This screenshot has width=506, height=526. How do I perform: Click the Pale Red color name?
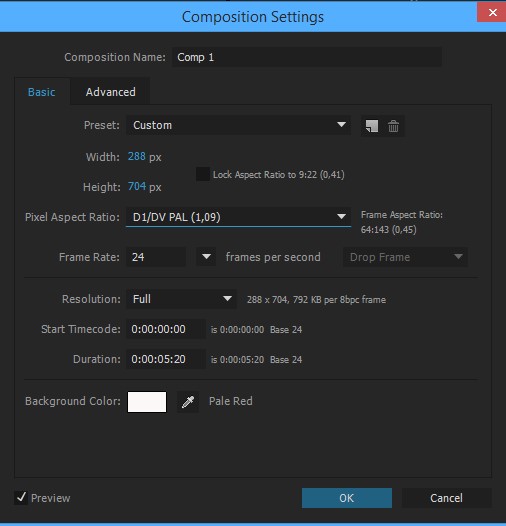231,401
